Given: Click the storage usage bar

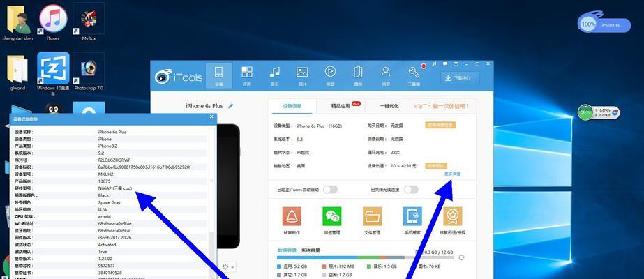Looking at the screenshot, I should coord(365,257).
